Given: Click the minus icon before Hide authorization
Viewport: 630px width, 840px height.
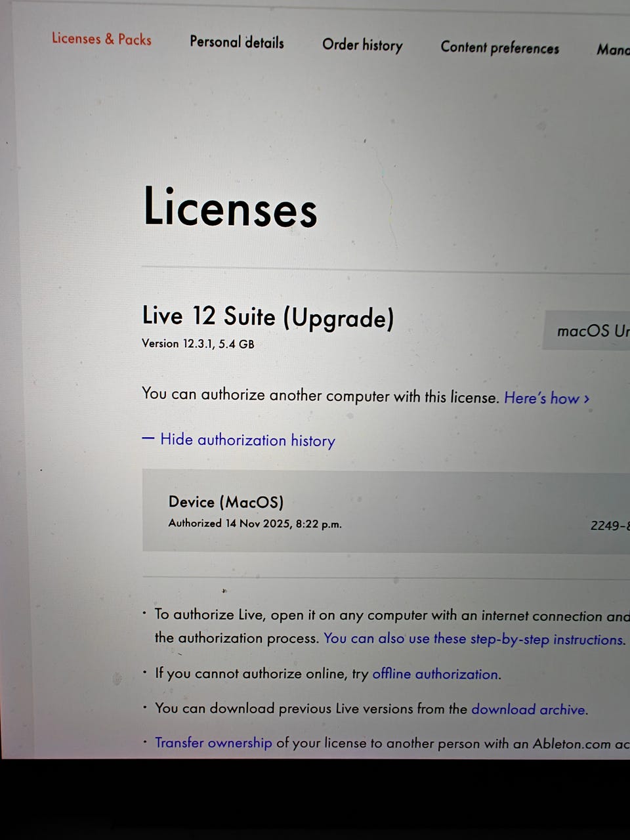Looking at the screenshot, I should point(148,438).
